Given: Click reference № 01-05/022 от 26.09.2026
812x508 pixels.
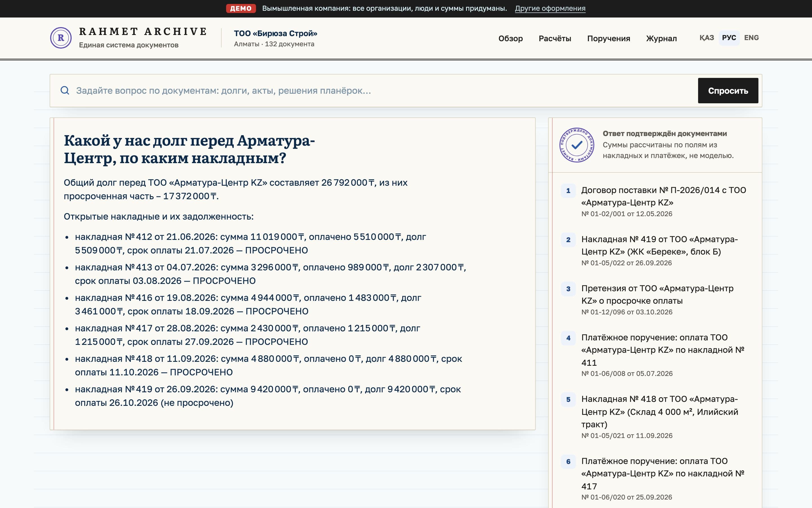Looking at the screenshot, I should pyautogui.click(x=626, y=263).
